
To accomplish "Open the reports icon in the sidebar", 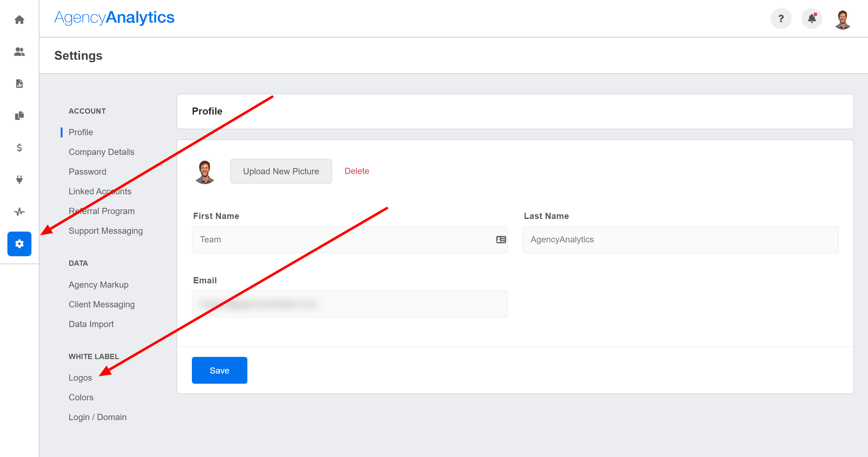I will (x=19, y=84).
